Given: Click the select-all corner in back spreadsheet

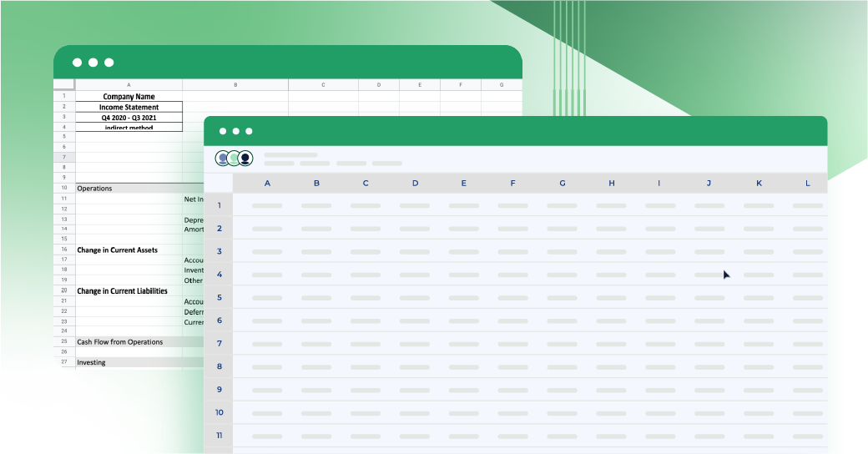Looking at the screenshot, I should pyautogui.click(x=64, y=85).
